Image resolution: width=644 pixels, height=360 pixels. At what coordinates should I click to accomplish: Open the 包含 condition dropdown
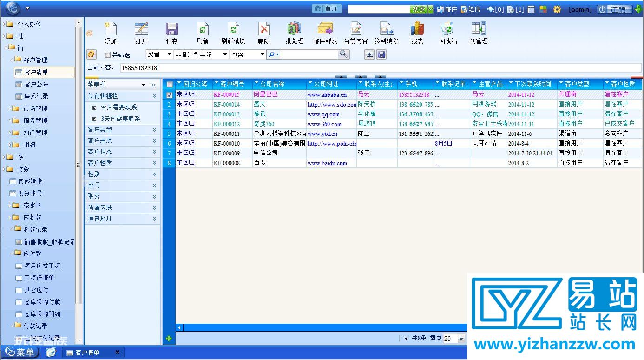click(248, 54)
